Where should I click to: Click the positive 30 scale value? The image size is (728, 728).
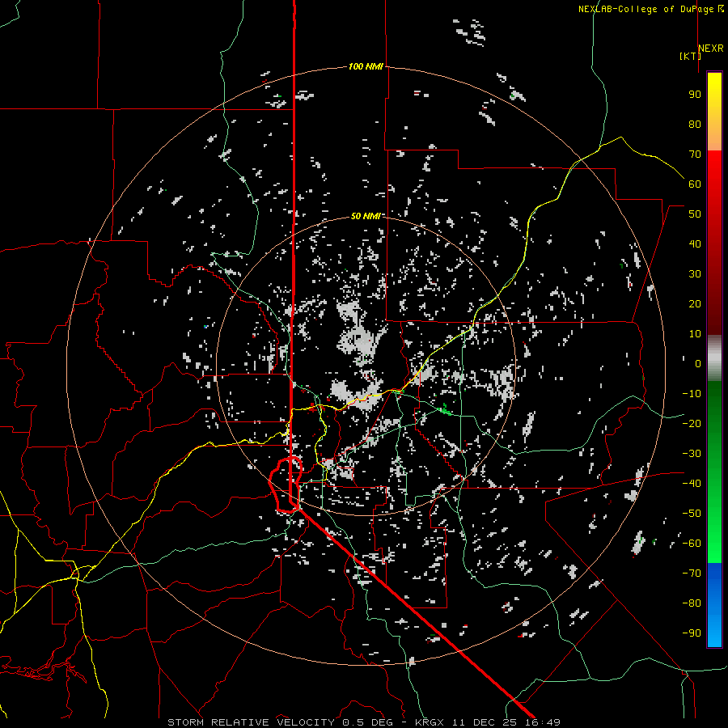[x=695, y=274]
